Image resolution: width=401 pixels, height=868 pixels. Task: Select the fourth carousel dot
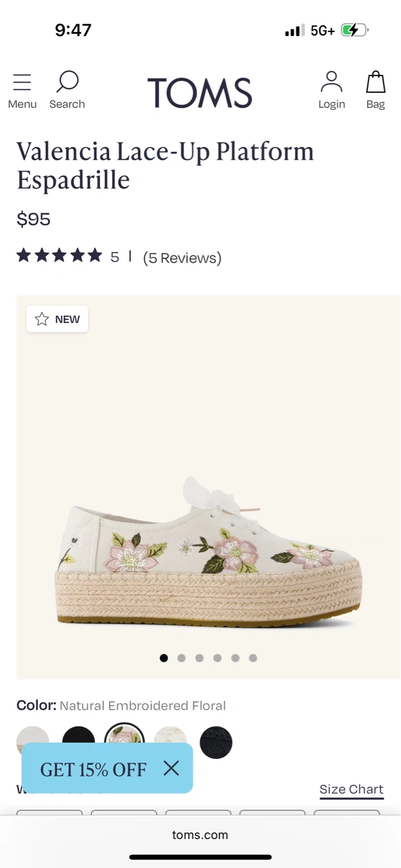[218, 658]
